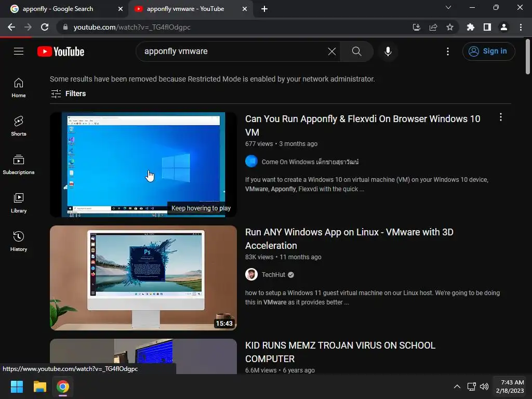Open File Explorer from taskbar
The image size is (532, 399).
pos(39,387)
